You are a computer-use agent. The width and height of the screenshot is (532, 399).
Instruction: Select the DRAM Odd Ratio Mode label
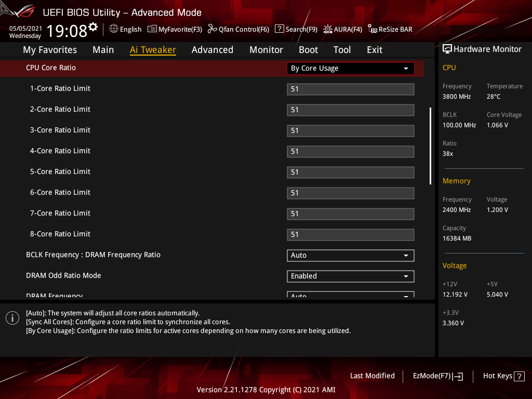tap(63, 275)
